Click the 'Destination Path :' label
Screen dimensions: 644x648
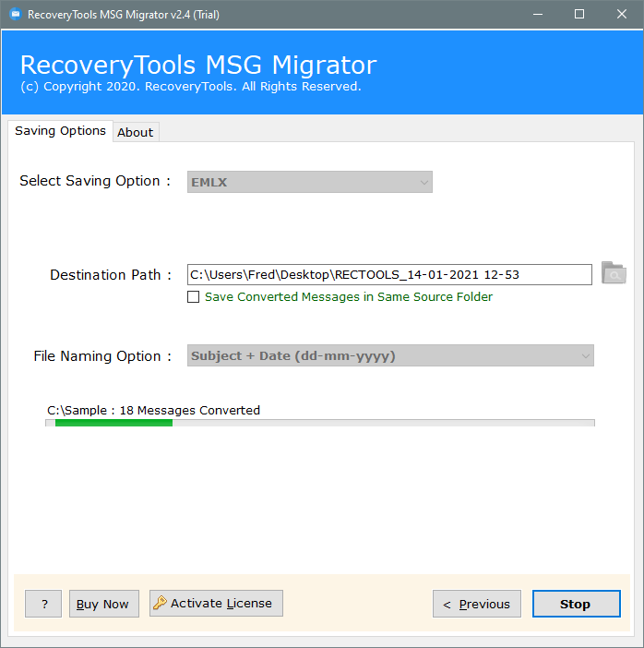pyautogui.click(x=111, y=275)
